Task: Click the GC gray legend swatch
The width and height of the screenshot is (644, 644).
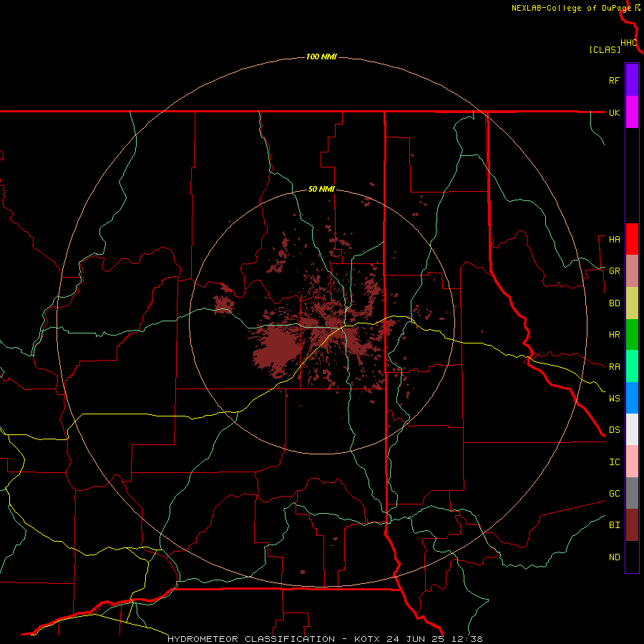Action: coord(632,493)
